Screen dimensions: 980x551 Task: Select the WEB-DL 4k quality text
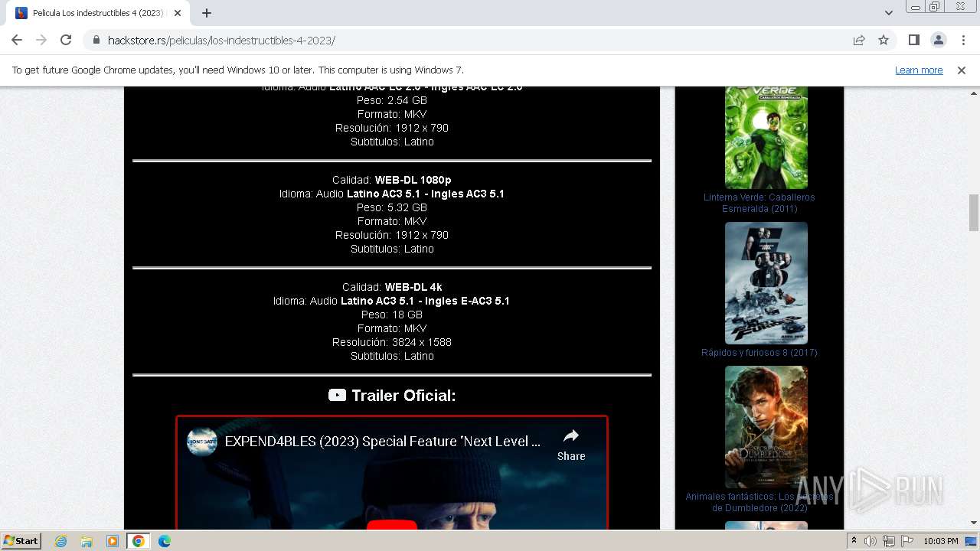tap(413, 287)
